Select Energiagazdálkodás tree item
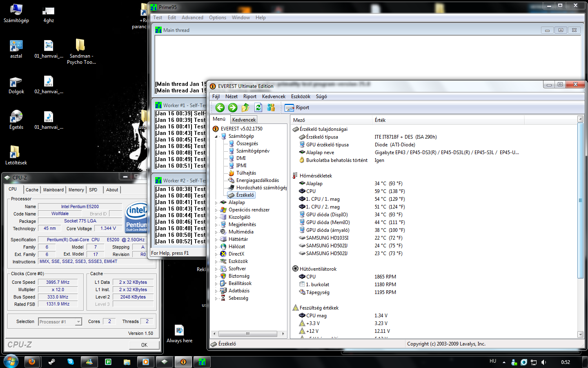588x368 pixels. click(258, 180)
